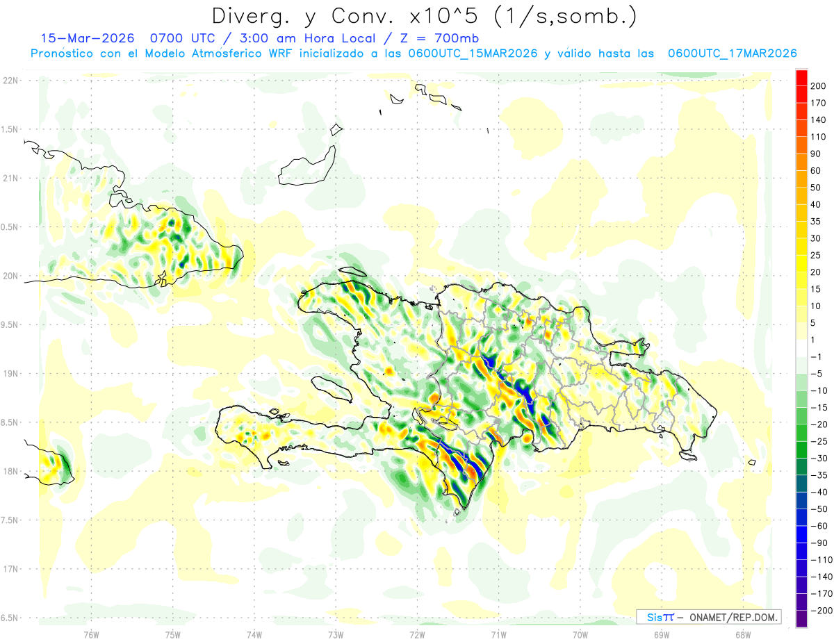The width and height of the screenshot is (834, 644).
Task: Click the '73W' longitude label
Action: (x=335, y=634)
